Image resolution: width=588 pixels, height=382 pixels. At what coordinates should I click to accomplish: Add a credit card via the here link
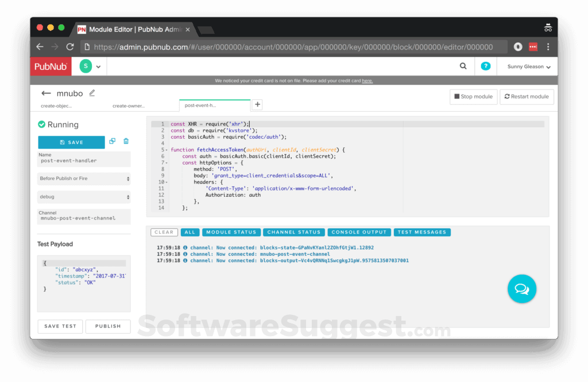367,80
